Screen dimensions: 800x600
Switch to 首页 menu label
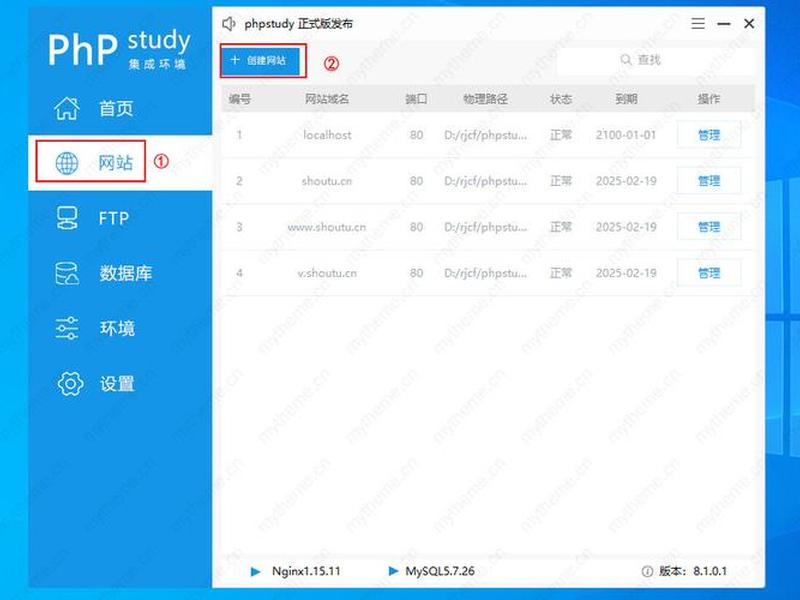pos(116,108)
